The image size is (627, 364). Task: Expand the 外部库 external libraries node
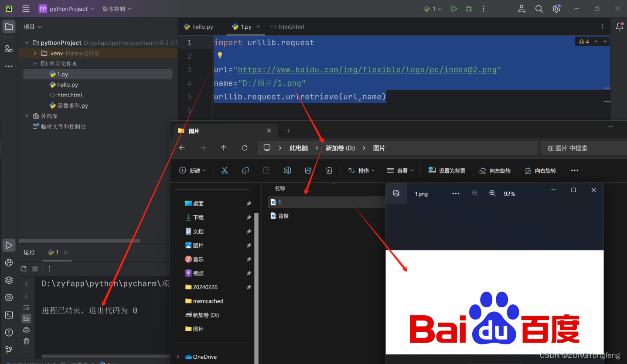(27, 116)
